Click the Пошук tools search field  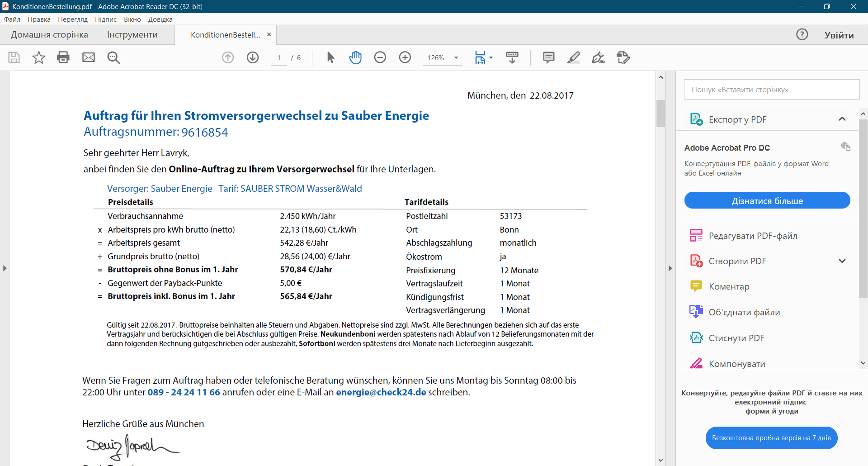point(772,90)
